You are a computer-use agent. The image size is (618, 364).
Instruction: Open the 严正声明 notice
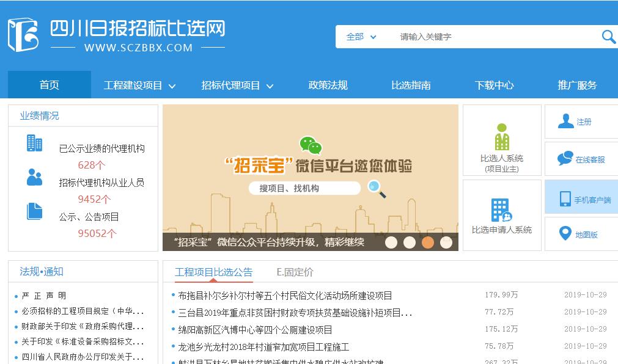(44, 296)
